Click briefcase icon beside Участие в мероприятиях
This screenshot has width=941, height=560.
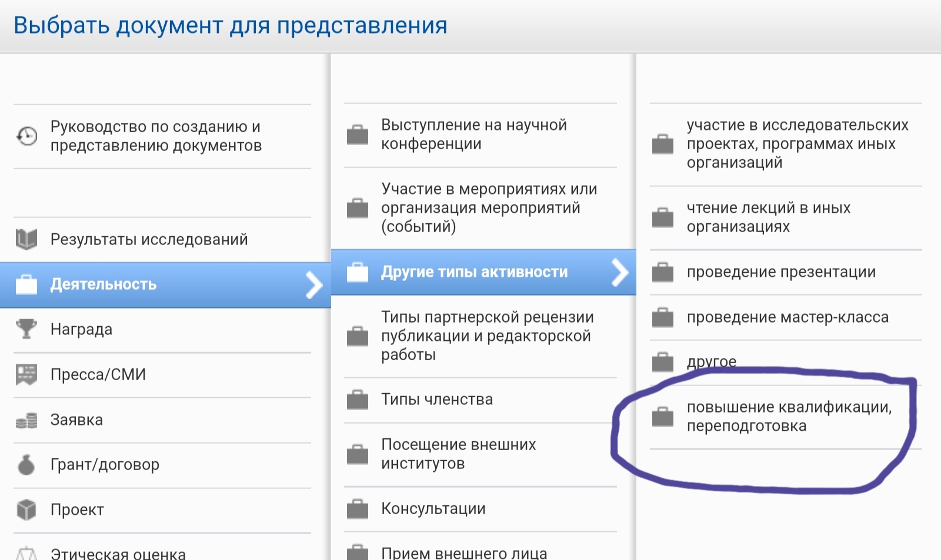pos(358,207)
